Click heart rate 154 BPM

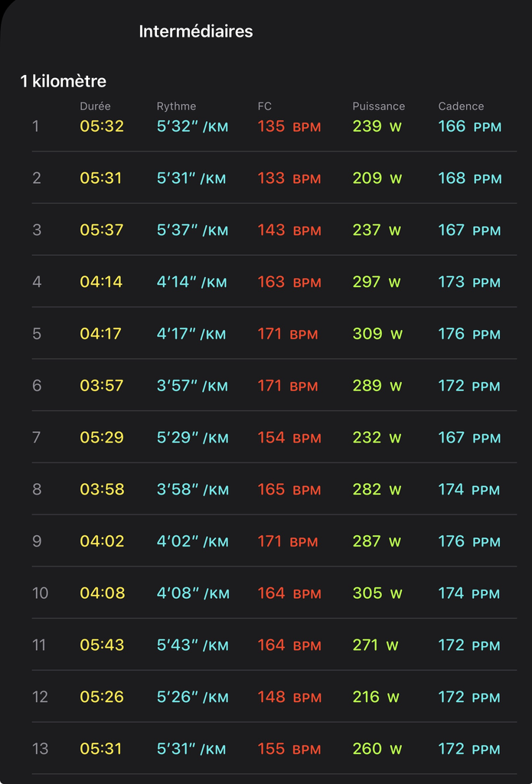[289, 437]
